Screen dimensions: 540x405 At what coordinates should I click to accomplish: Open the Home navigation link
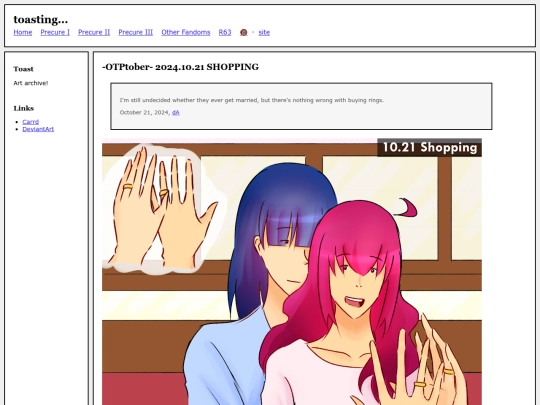[x=23, y=32]
